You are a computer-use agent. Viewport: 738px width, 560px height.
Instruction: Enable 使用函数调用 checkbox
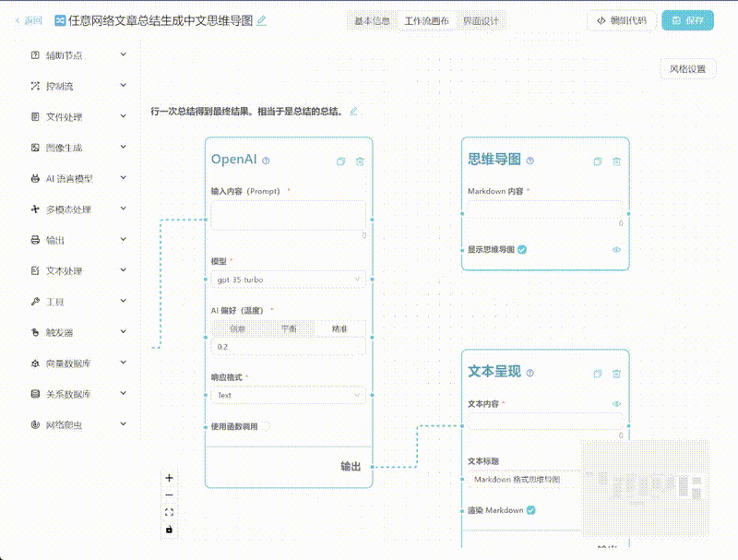point(266,426)
